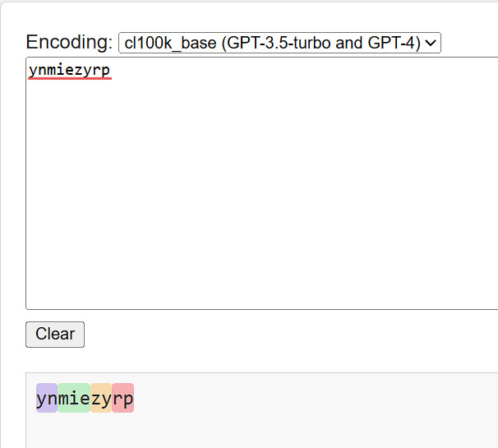This screenshot has width=498, height=448.
Task: Click the letter "n" in the purple token
Action: coord(53,399)
